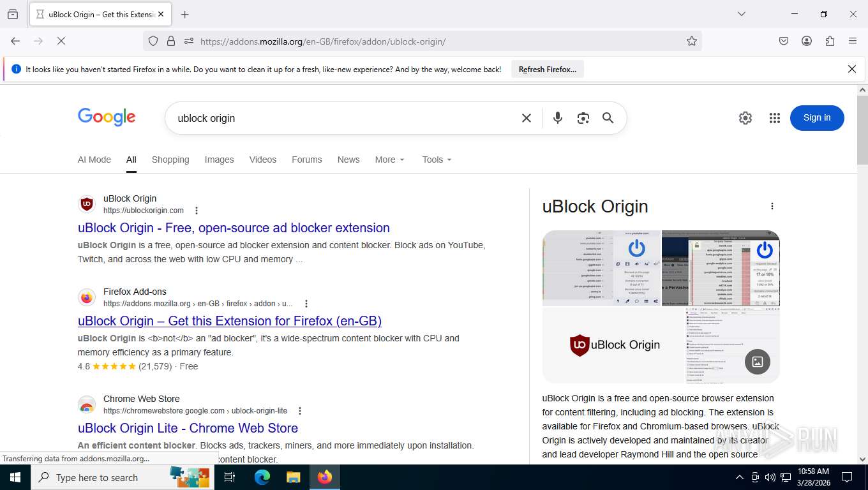
Task: Save page to Pocket
Action: pyautogui.click(x=784, y=41)
